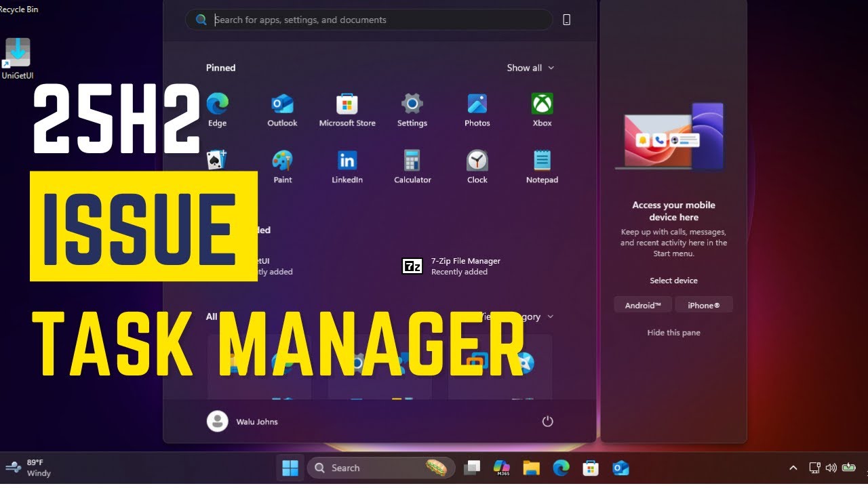This screenshot has width=868, height=488.
Task: Click the battery tray icon
Action: click(849, 468)
